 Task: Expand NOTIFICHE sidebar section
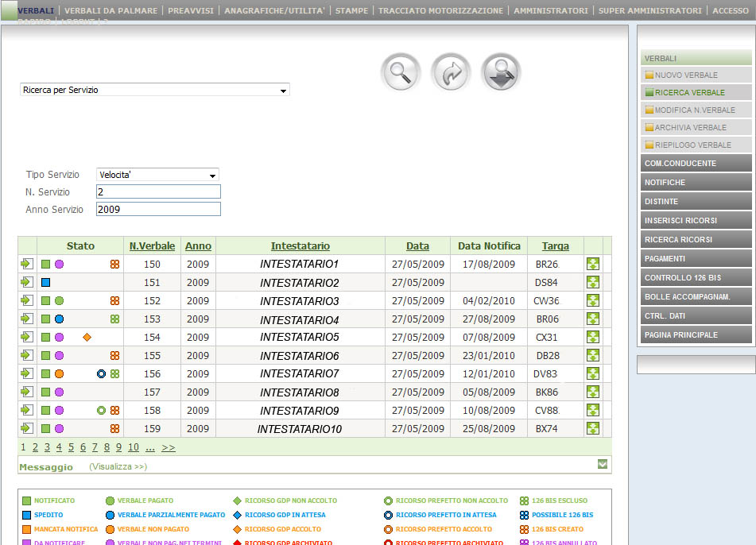click(x=696, y=182)
